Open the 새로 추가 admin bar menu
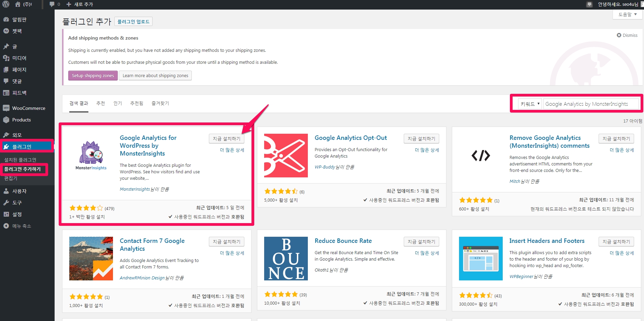 point(80,4)
